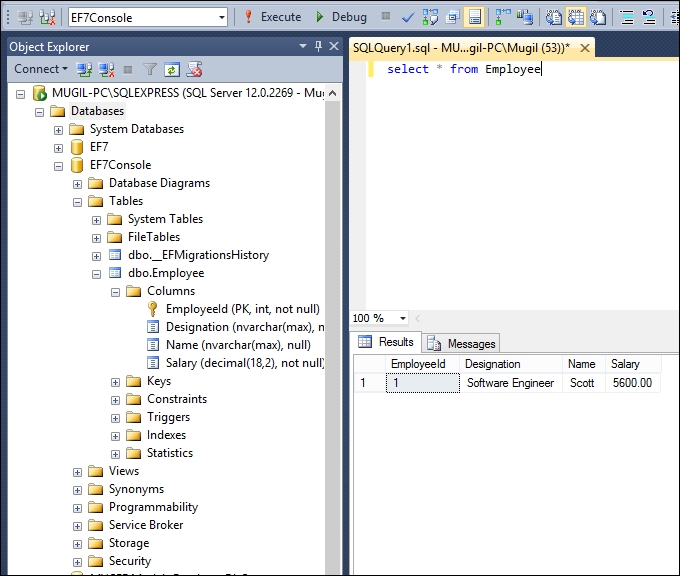Click the Salary column icon
The image size is (680, 576).
[x=153, y=363]
